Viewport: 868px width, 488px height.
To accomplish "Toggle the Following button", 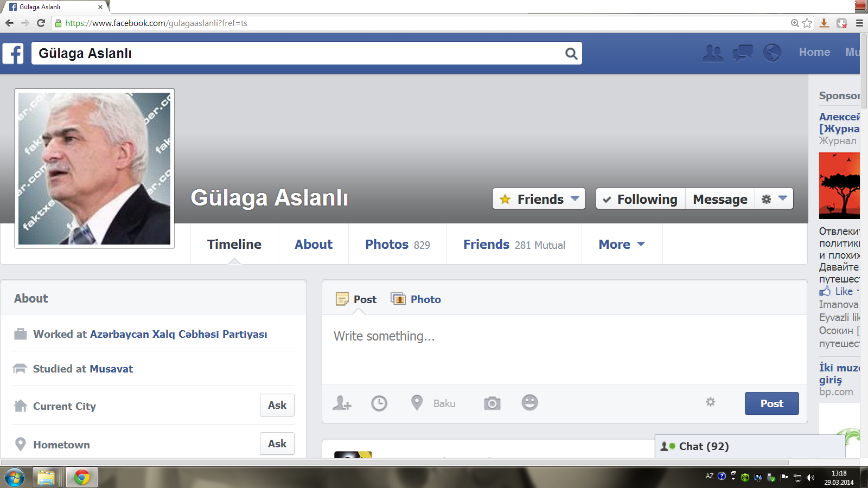I will [x=641, y=199].
